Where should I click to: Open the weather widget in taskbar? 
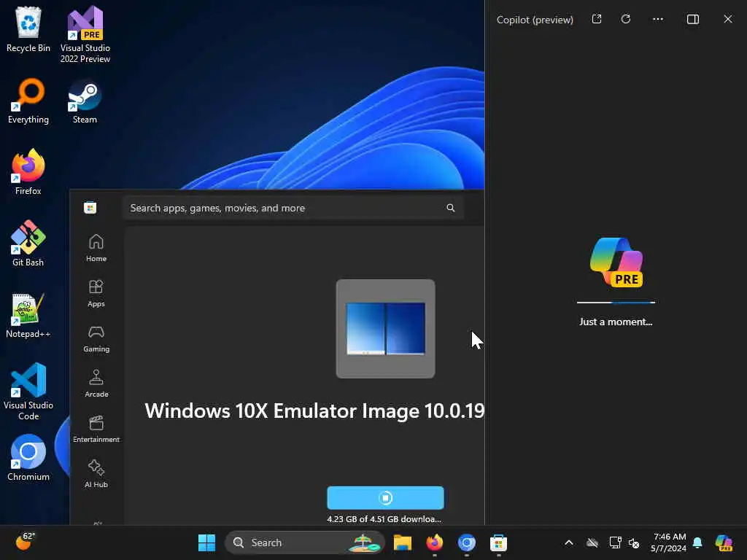click(x=25, y=542)
